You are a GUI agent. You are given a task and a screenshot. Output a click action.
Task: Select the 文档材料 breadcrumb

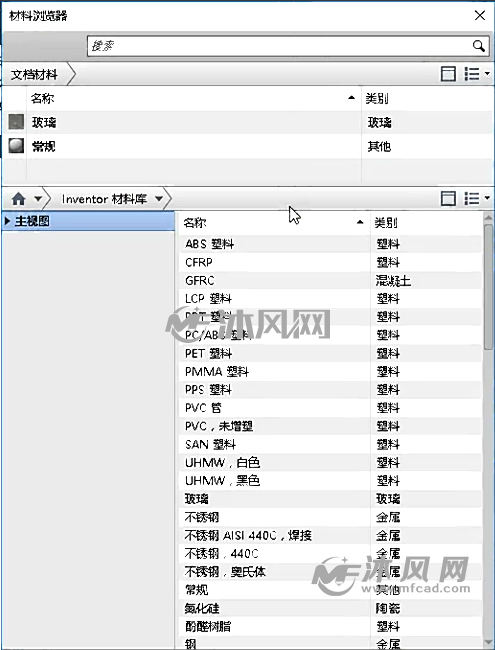[34, 75]
